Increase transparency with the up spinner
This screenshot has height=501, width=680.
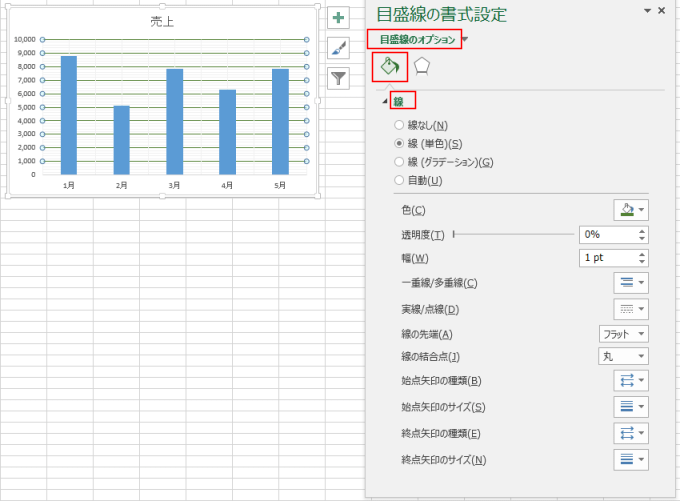pyautogui.click(x=642, y=231)
